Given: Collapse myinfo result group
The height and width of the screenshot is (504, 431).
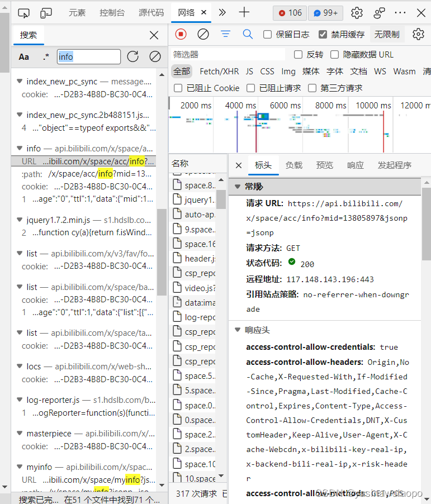Looking at the screenshot, I should coord(20,467).
